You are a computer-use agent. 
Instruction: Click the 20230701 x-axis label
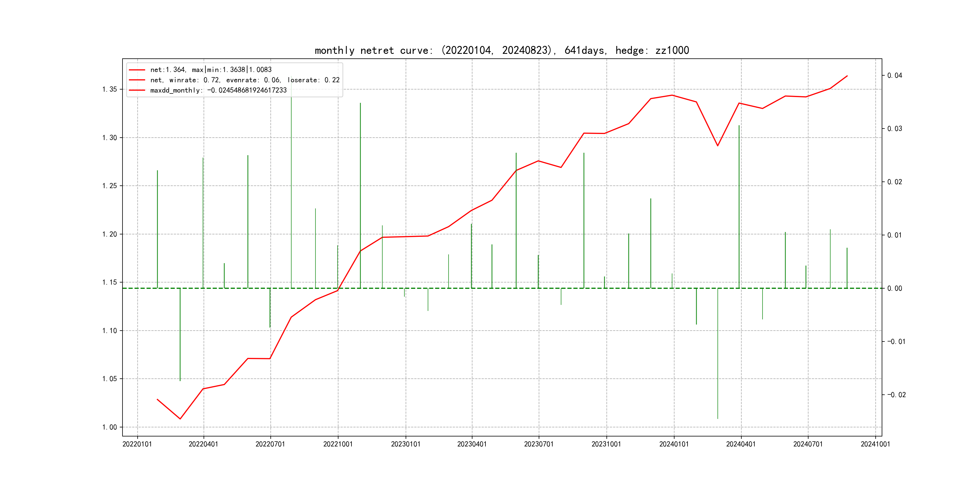(x=539, y=444)
